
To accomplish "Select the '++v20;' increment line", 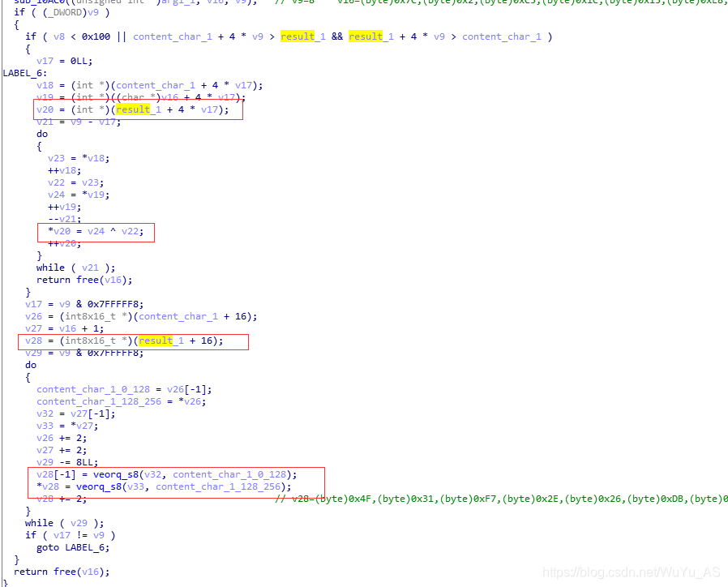I will point(64,243).
